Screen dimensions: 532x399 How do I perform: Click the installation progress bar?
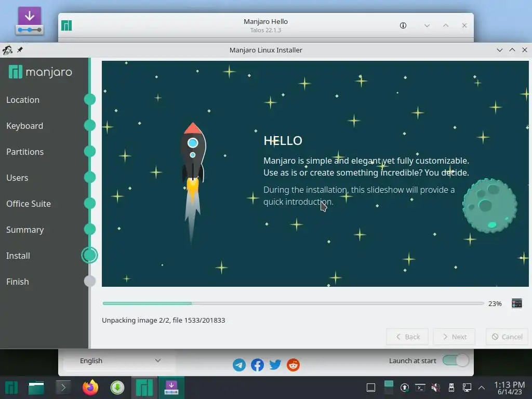click(293, 303)
